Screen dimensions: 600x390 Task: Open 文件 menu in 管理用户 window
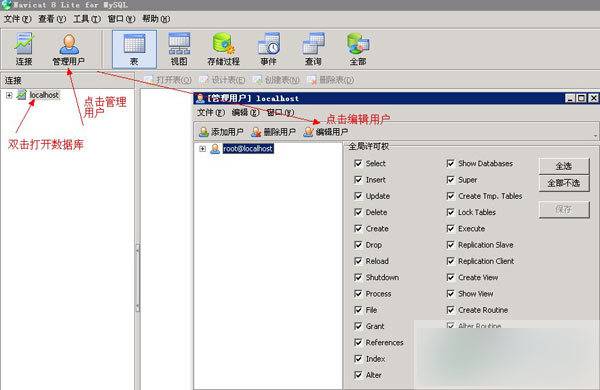pos(211,113)
